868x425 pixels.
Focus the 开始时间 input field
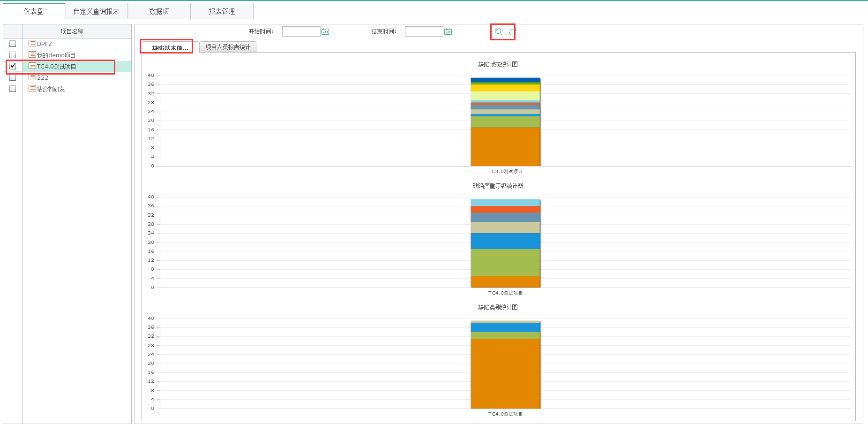click(x=301, y=31)
